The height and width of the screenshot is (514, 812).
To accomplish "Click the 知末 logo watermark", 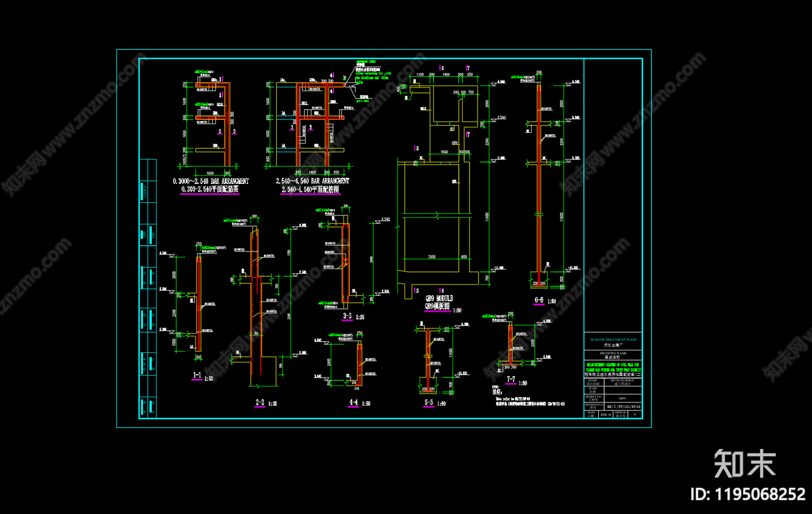I will 745,463.
